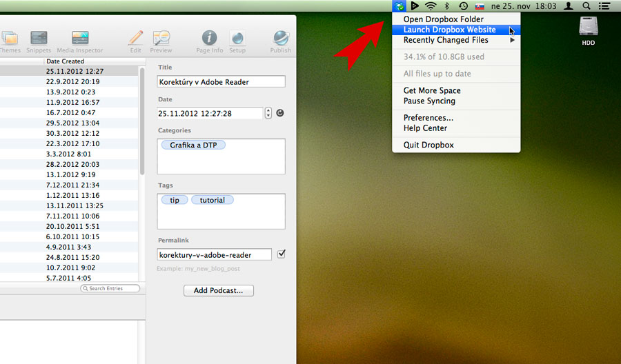Select entry dated 11.9.2012 16:57
The width and height of the screenshot is (621, 364).
[x=69, y=102]
